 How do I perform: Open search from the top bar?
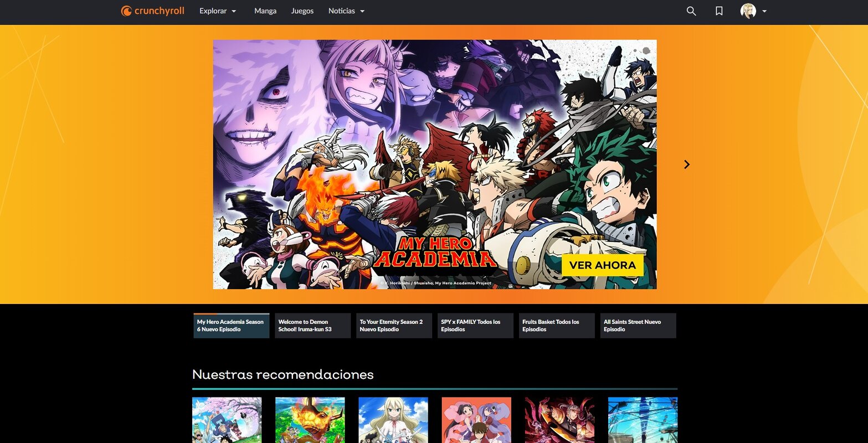(691, 11)
